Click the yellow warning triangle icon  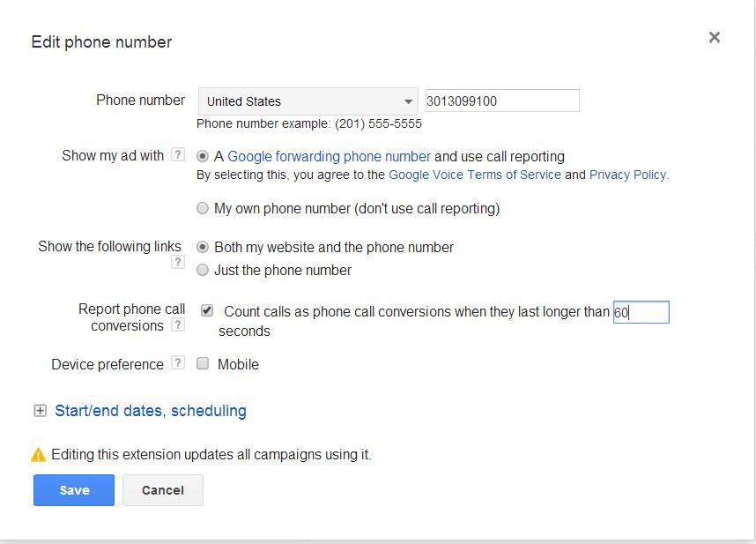click(x=38, y=455)
